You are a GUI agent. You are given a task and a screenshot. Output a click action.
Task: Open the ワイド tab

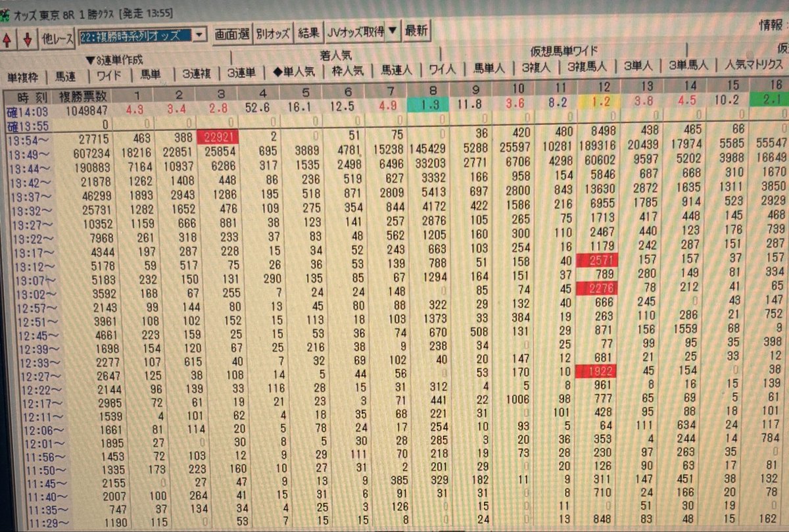(108, 75)
